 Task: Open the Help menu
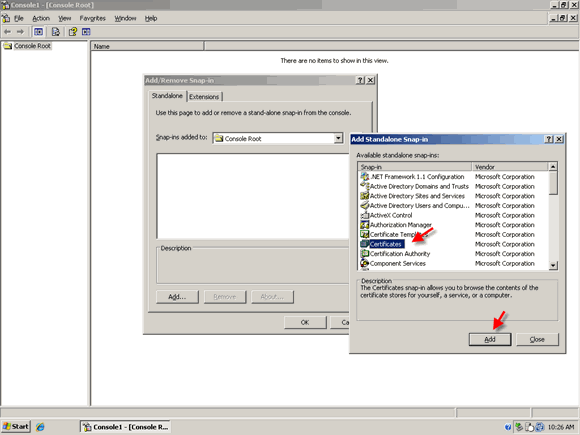click(151, 18)
